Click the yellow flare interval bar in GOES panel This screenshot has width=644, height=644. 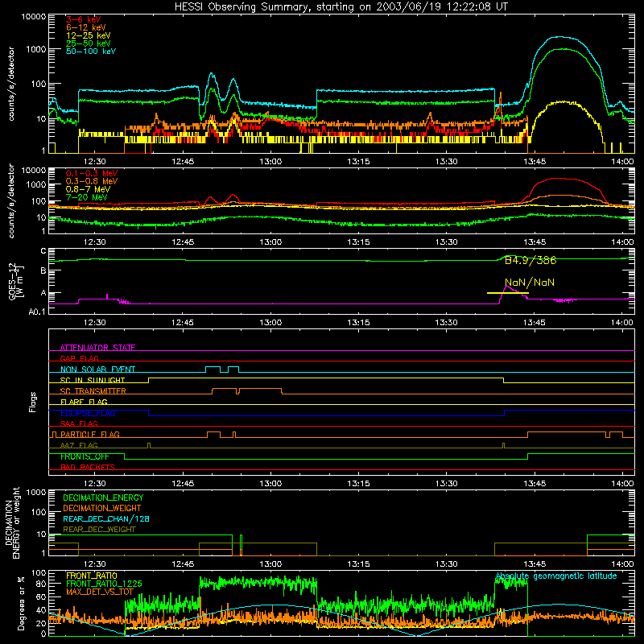coord(508,293)
